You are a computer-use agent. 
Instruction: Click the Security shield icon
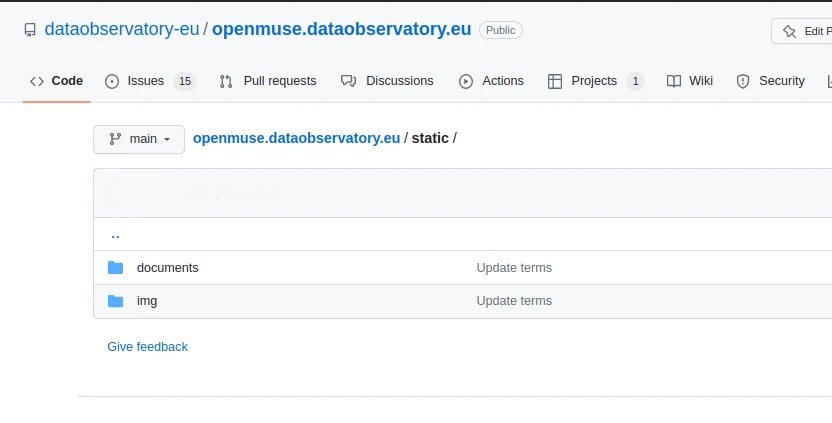743,81
